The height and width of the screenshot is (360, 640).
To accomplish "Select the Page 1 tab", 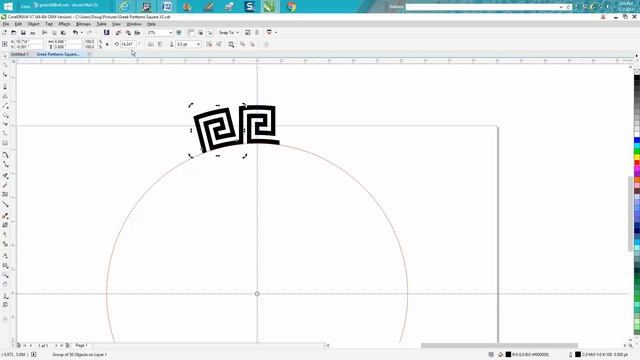I will click(81, 346).
